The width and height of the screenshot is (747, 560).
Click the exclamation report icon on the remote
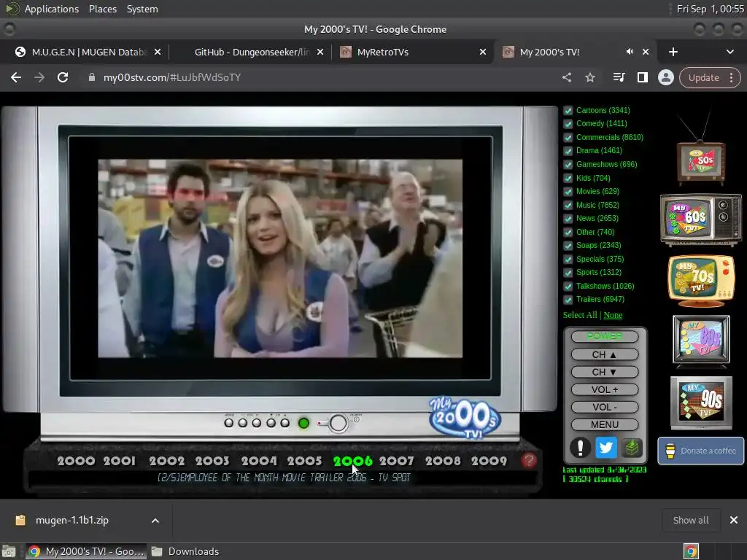click(x=580, y=448)
